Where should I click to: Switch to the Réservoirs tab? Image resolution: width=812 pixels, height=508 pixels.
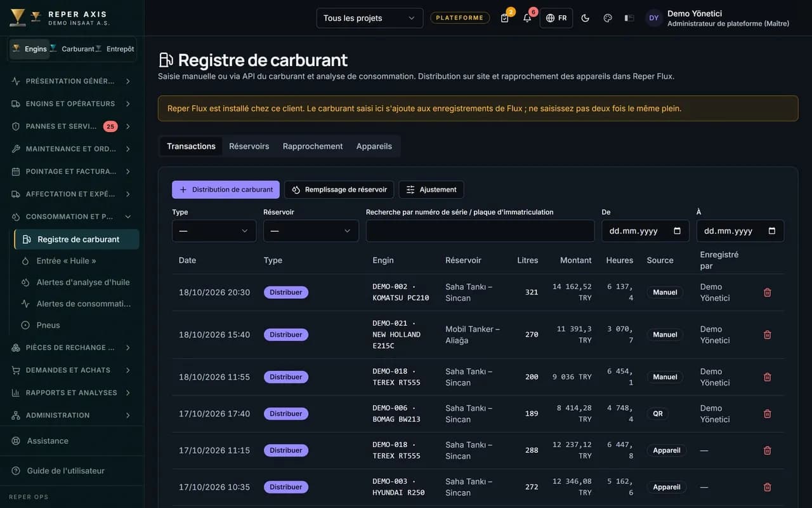[x=249, y=146]
